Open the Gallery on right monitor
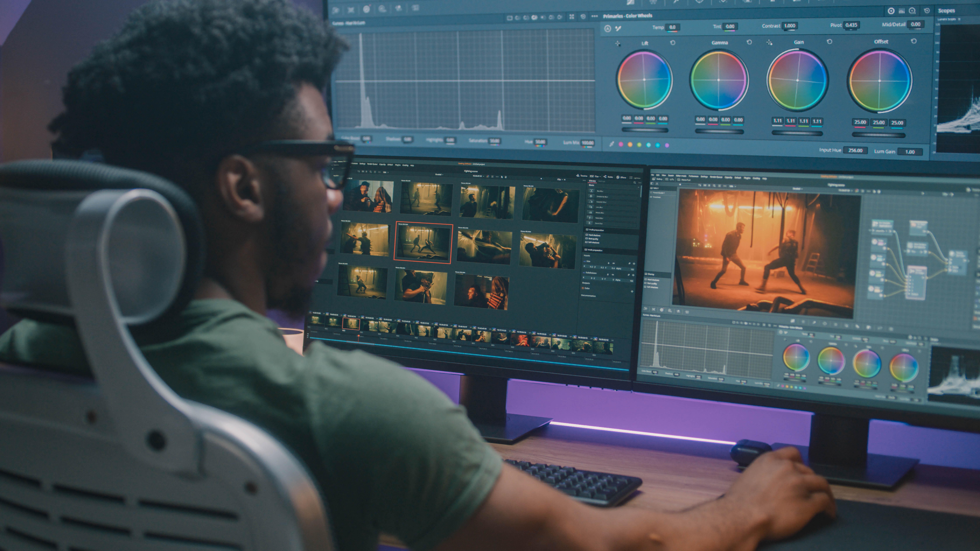The height and width of the screenshot is (551, 980). click(x=657, y=179)
